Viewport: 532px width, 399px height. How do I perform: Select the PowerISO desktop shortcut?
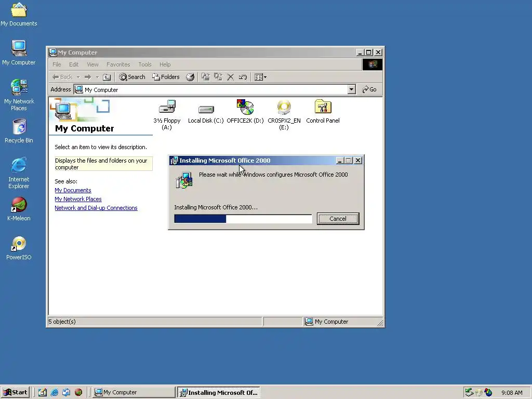click(x=19, y=248)
